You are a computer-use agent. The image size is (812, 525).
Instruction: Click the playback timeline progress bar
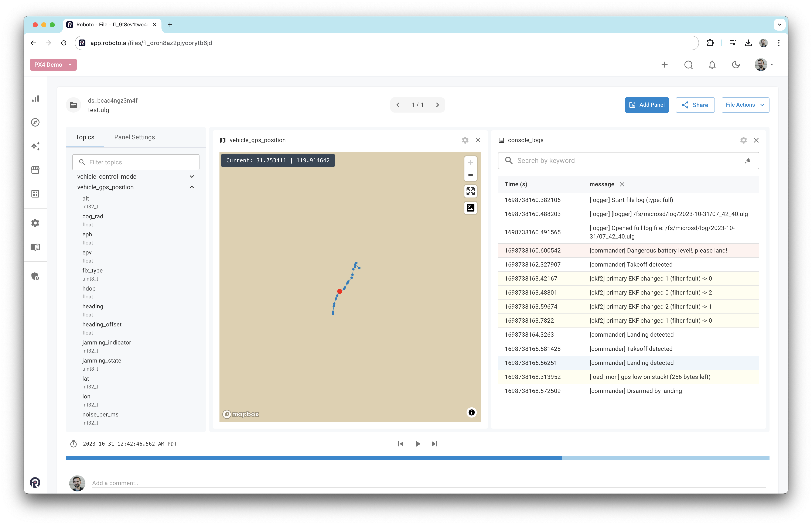[x=417, y=458]
